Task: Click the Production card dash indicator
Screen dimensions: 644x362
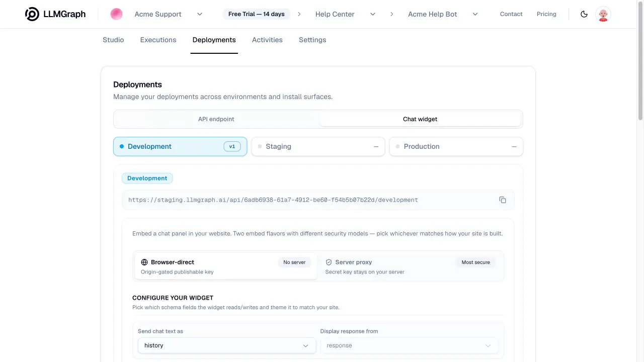Action: point(514,147)
